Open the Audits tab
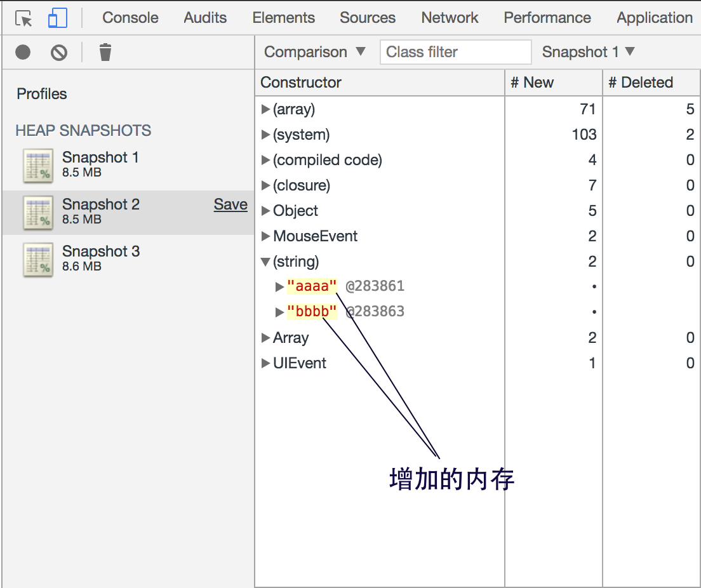701x588 pixels. (x=205, y=18)
